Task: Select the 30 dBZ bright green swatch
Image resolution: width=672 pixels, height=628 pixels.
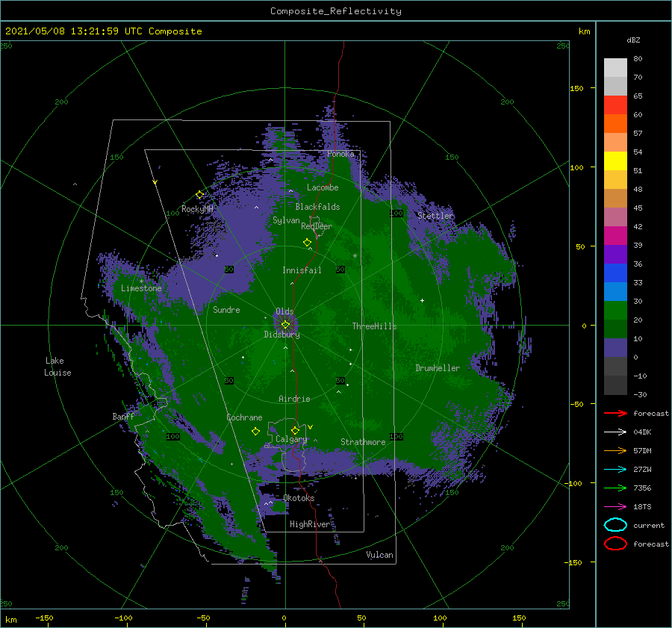Action: coord(615,311)
